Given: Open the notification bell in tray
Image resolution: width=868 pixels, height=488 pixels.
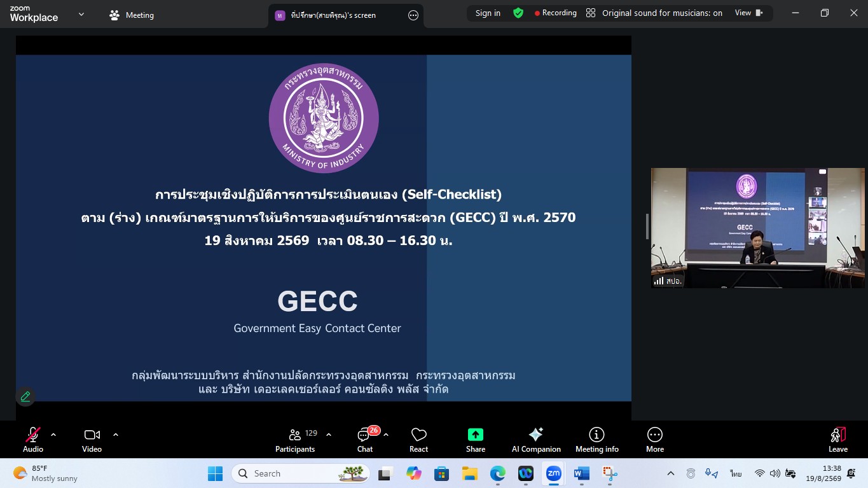Looking at the screenshot, I should tap(851, 473).
